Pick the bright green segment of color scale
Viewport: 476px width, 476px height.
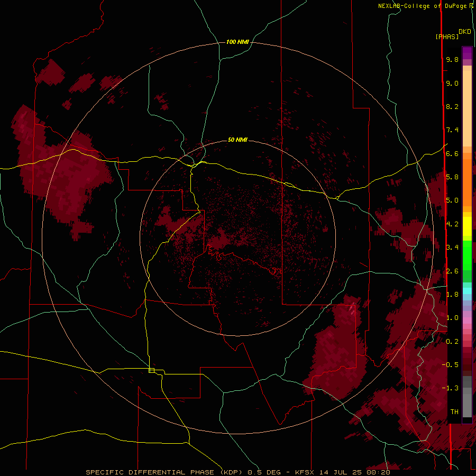467,255
